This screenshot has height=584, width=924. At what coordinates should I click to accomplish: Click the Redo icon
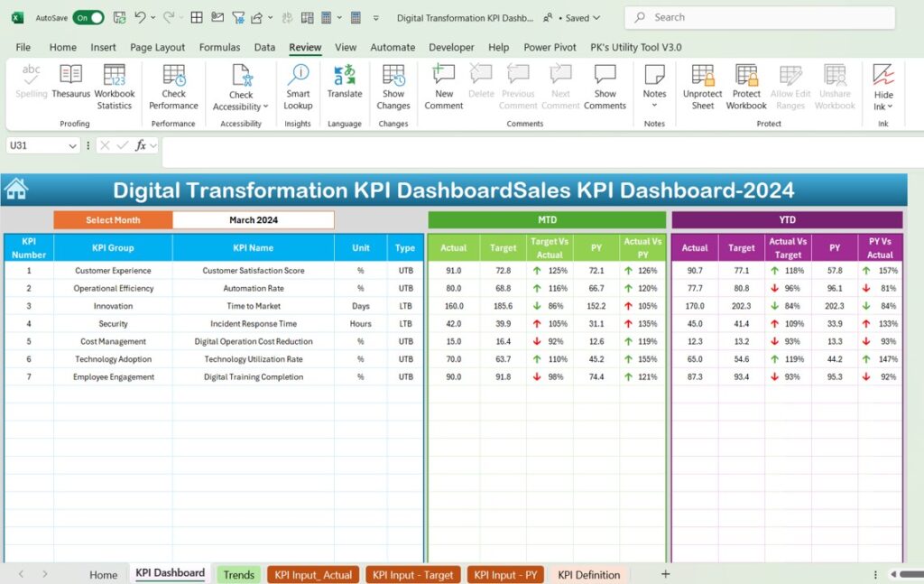coord(169,18)
